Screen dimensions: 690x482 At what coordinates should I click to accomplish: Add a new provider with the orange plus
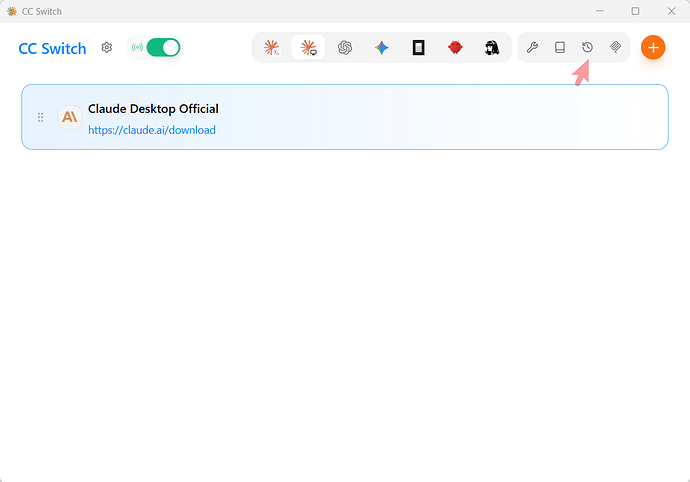[x=653, y=48]
